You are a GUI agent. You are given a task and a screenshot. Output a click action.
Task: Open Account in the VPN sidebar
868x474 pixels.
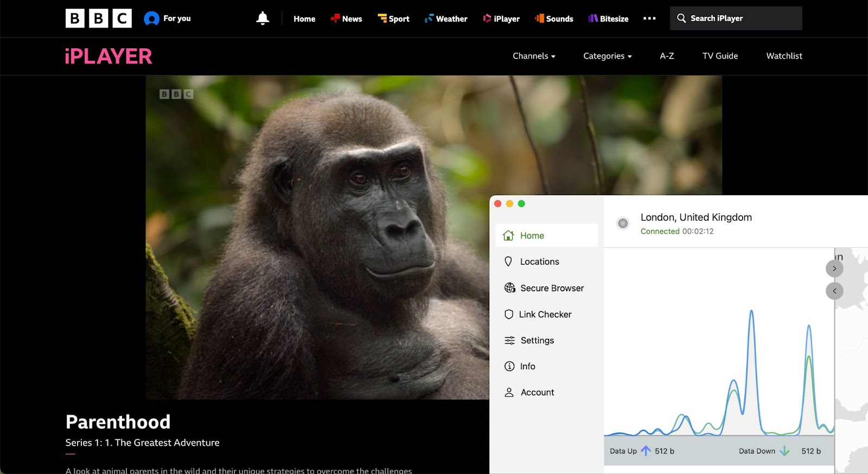tap(546, 393)
